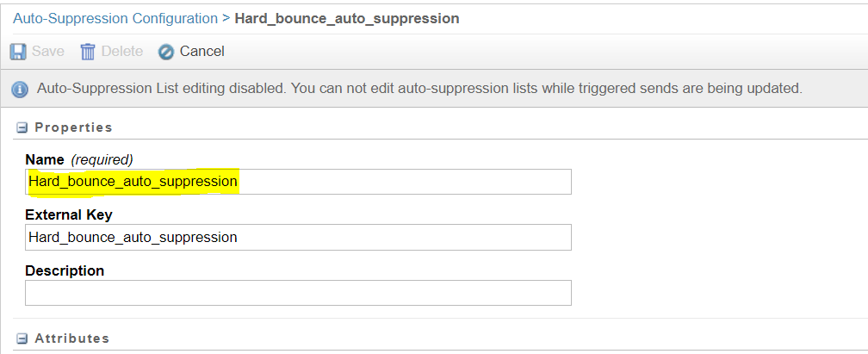Open Auto-Suppression Configuration breadcrumb link
This screenshot has height=354, width=868.
(x=115, y=18)
